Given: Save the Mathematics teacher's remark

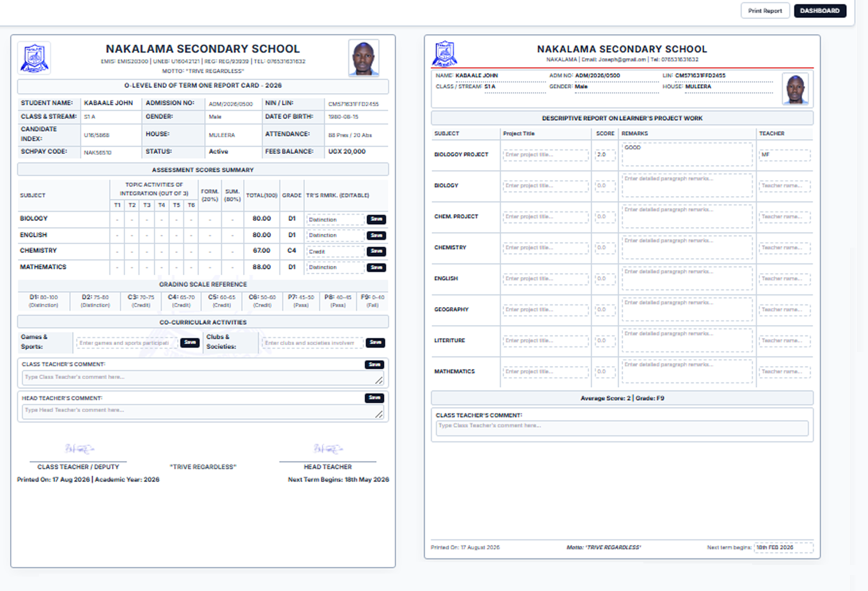Looking at the screenshot, I should click(376, 267).
